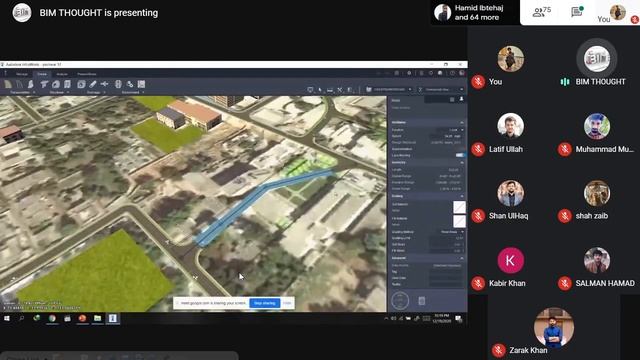Select the pipe tool in the Drainage group
The image size is (640, 360).
[x=93, y=84]
